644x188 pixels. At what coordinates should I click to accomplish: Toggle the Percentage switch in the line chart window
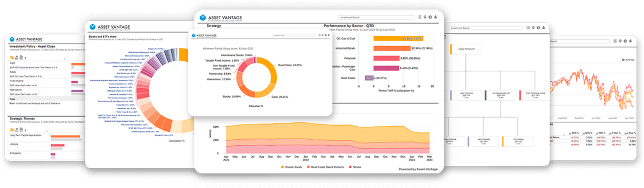623,60
